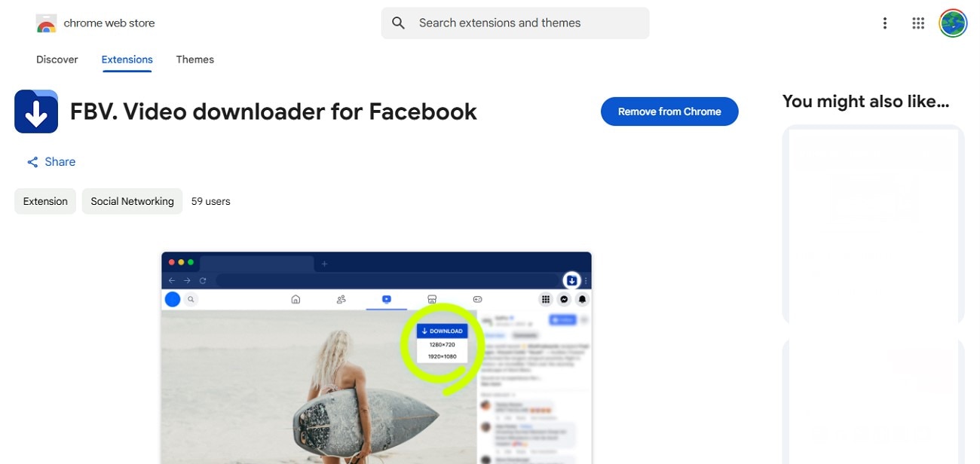Click the search magnifier icon
The image size is (980, 464).
(x=399, y=23)
